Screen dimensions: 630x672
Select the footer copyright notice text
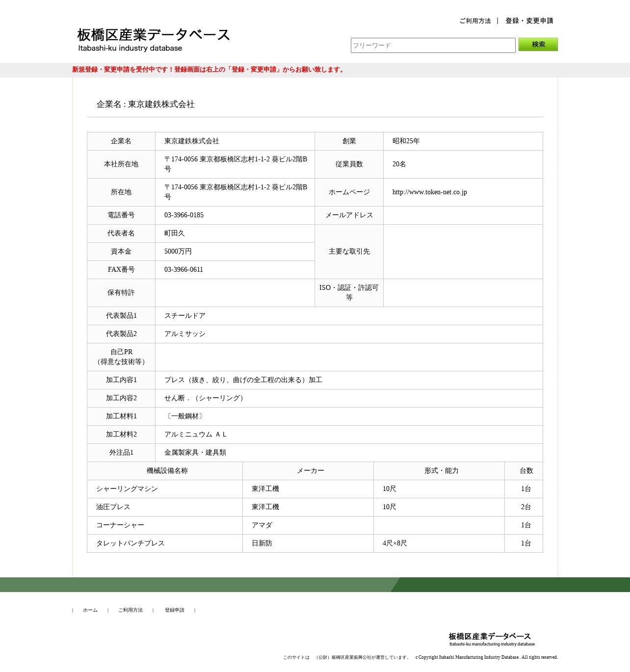[487, 657]
